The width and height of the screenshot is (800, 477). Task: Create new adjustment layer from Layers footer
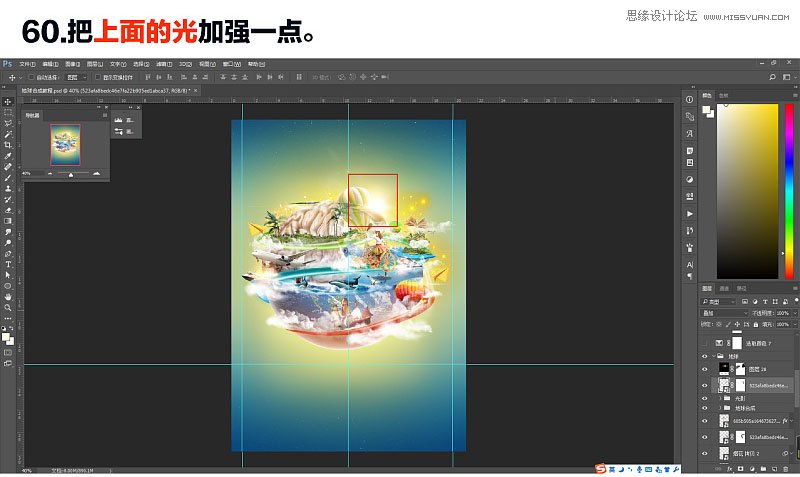[752, 468]
